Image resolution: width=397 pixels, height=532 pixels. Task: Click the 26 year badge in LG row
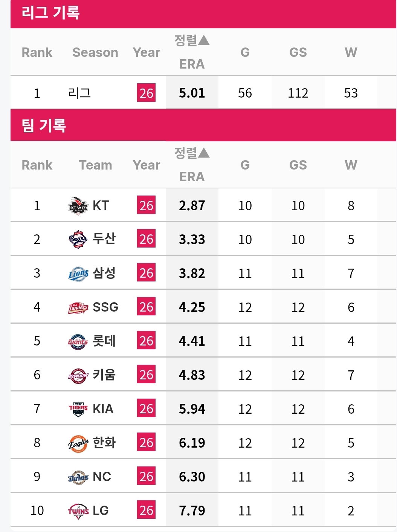[146, 511]
